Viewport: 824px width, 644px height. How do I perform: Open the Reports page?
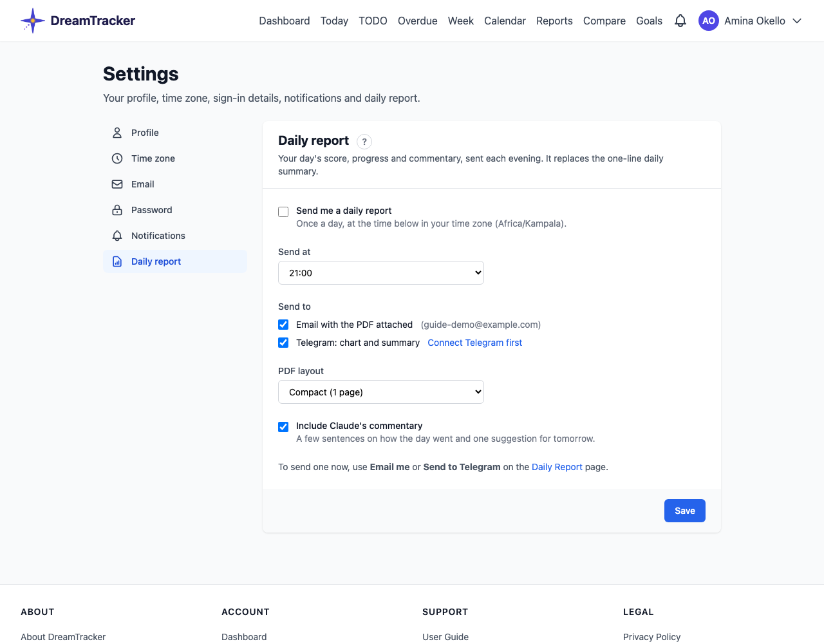click(554, 21)
